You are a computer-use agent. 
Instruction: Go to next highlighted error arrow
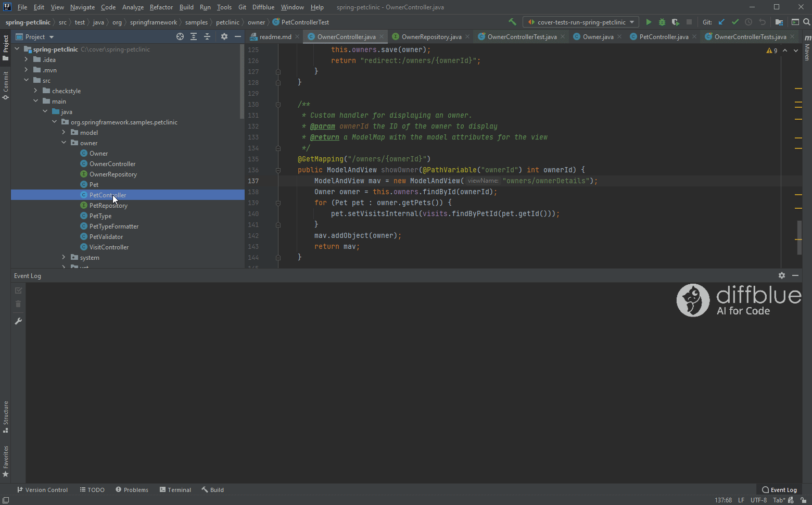pos(796,51)
